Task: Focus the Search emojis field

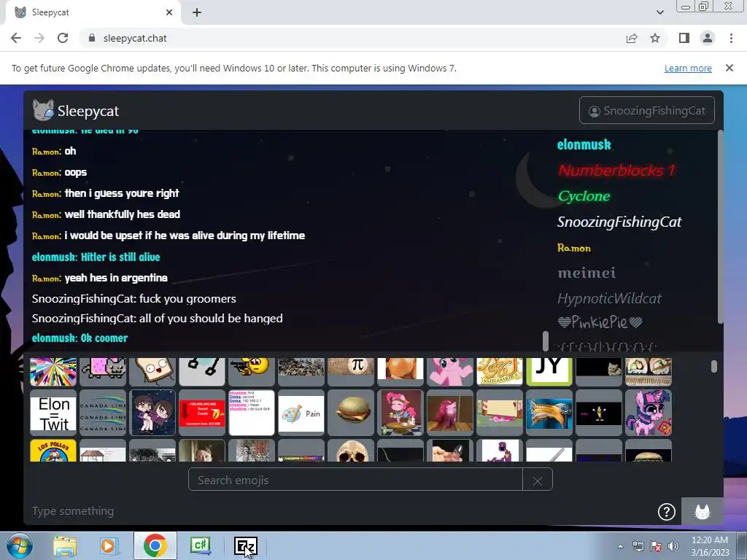Action: pos(355,480)
